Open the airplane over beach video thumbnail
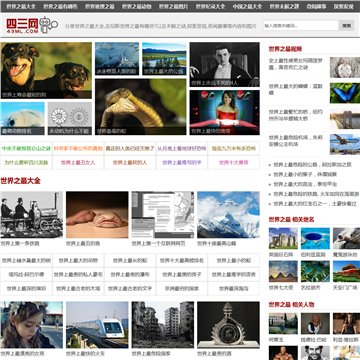 [x=345, y=144]
